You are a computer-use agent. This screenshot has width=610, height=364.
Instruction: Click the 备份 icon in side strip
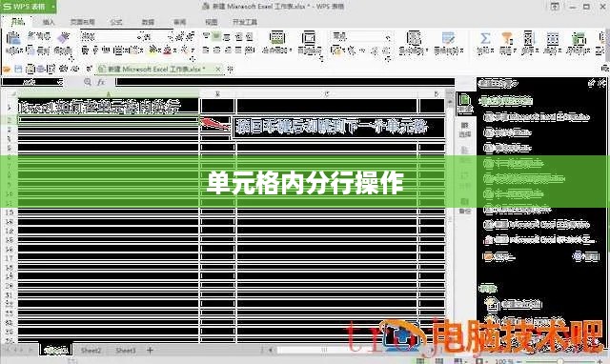tap(465, 206)
